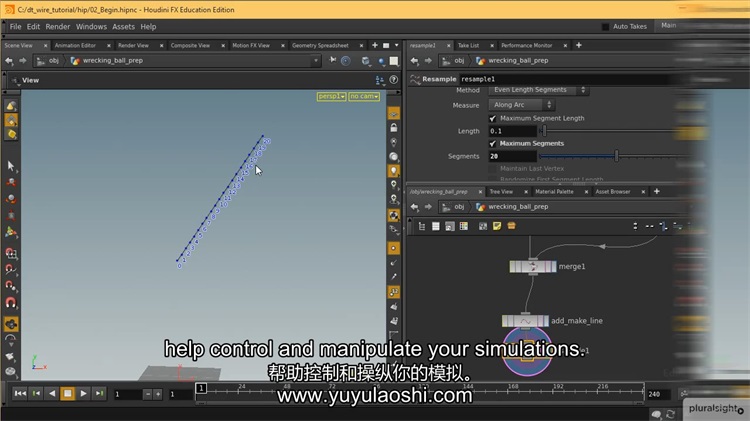Switch to the Animation Editor tab

pyautogui.click(x=75, y=45)
